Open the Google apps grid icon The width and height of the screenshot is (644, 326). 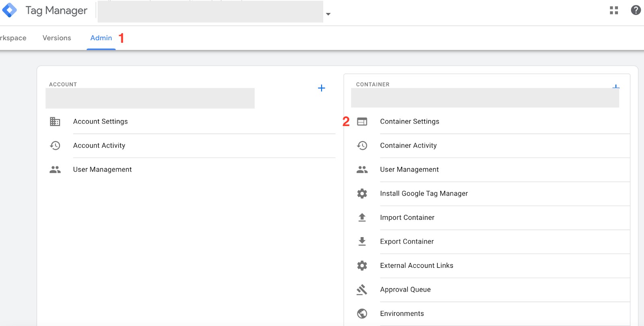(614, 10)
